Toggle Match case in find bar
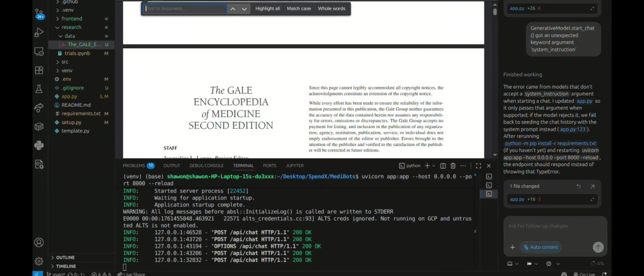This screenshot has width=644, height=276. click(299, 8)
